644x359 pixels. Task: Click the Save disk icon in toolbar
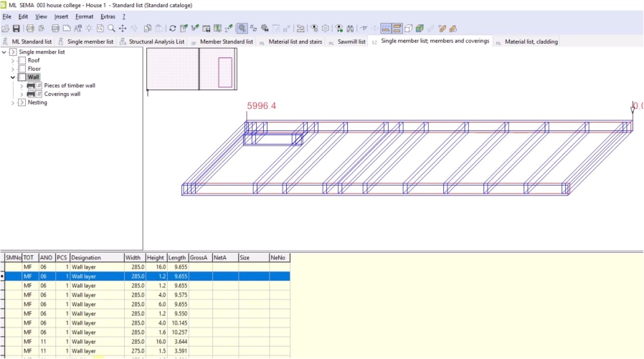16,29
